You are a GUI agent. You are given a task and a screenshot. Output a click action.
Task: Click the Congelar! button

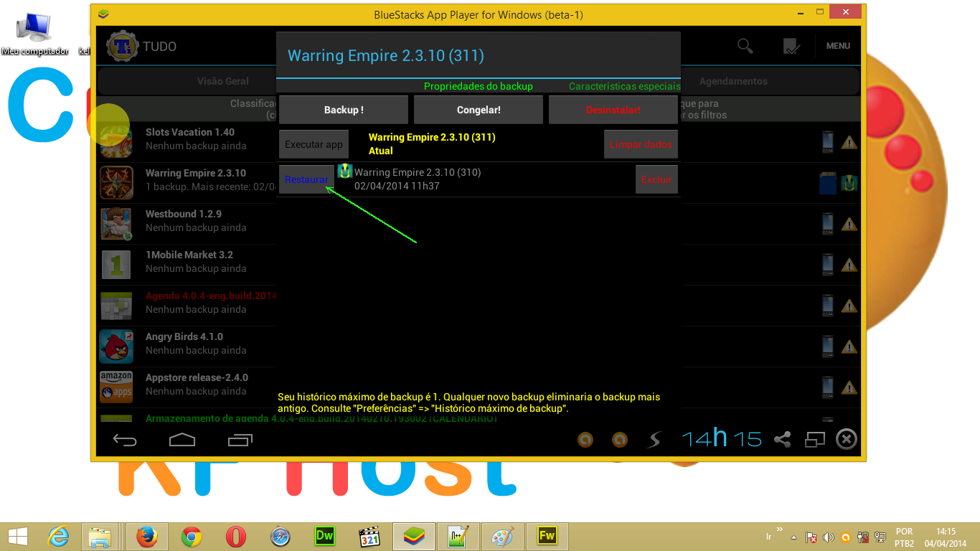479,110
